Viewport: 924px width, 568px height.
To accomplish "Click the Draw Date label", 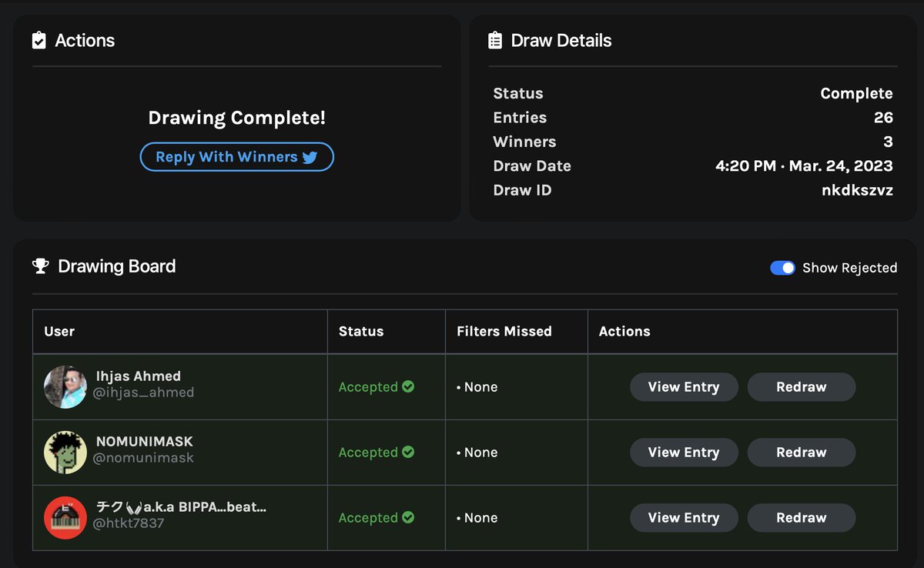I will click(x=532, y=165).
